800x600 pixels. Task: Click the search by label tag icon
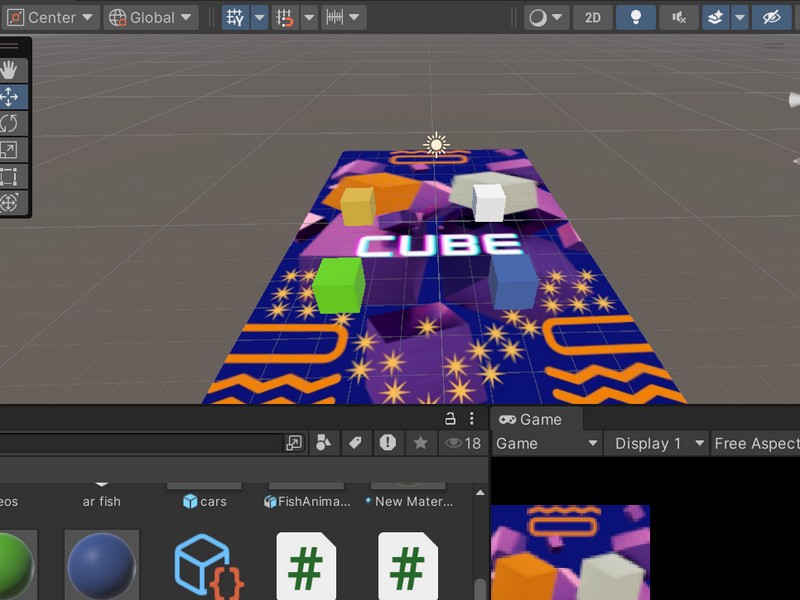(356, 443)
